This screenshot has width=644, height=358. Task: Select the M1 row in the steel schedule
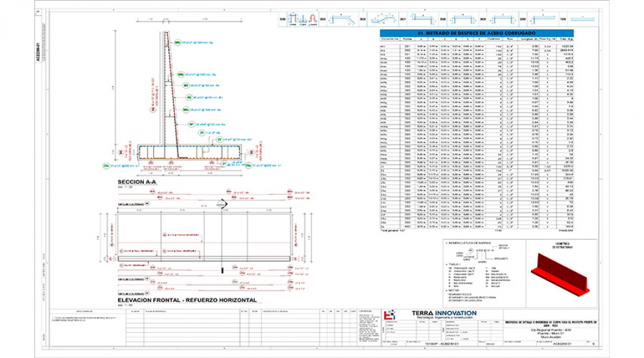(x=476, y=46)
